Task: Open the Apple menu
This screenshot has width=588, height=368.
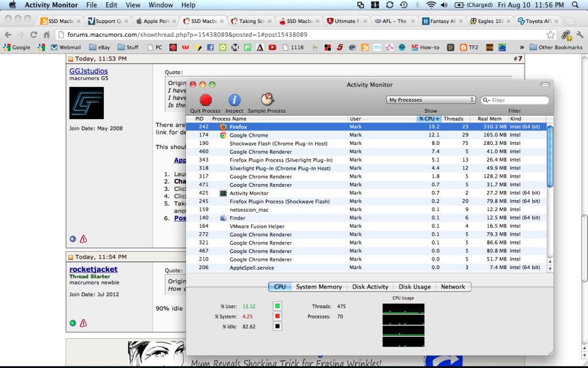Action: [x=13, y=5]
